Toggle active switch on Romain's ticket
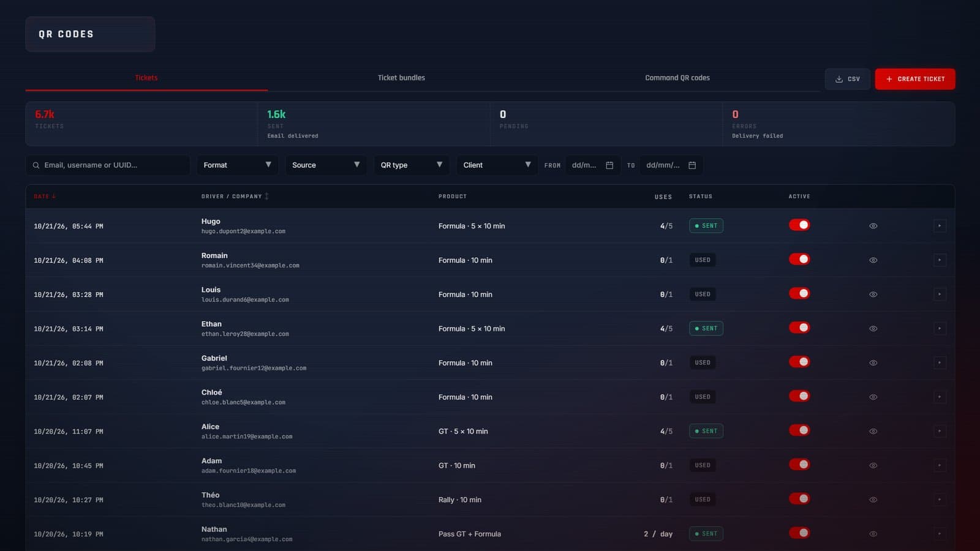Screen dimensions: 980x551 [799, 260]
